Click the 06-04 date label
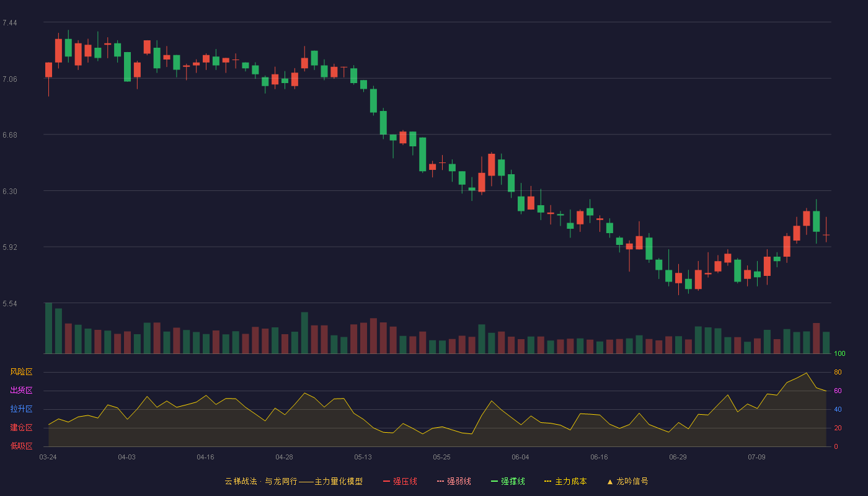 (x=521, y=457)
